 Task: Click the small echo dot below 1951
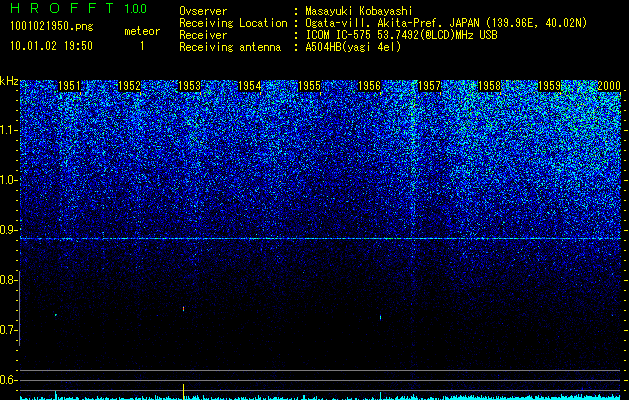(x=56, y=315)
